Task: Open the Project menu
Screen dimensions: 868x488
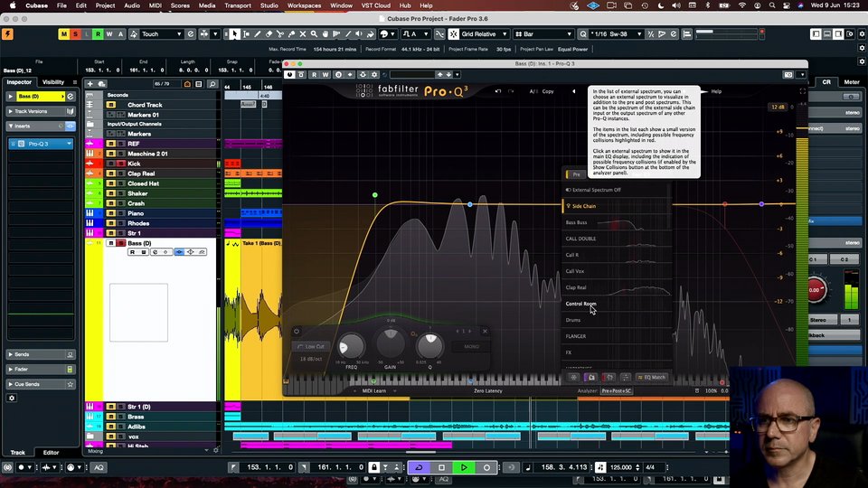Action: click(x=105, y=5)
